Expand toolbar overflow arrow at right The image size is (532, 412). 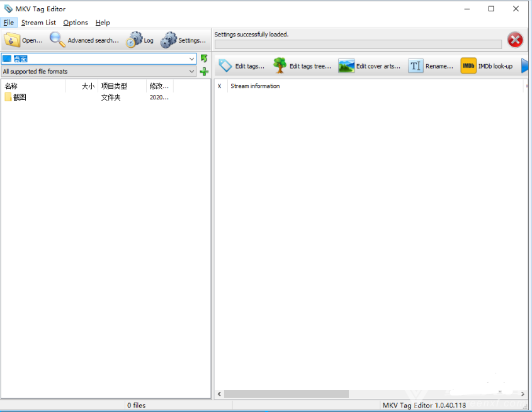click(524, 66)
